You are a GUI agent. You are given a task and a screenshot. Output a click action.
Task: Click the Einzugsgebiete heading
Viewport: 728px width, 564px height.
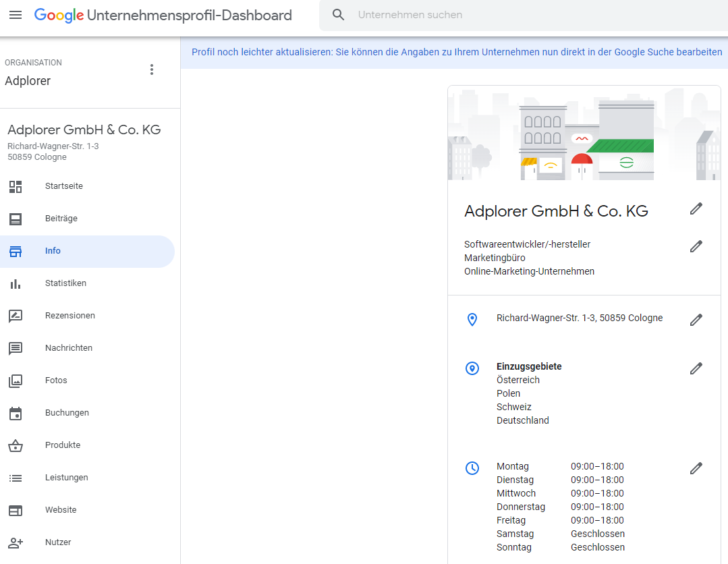[x=529, y=366]
